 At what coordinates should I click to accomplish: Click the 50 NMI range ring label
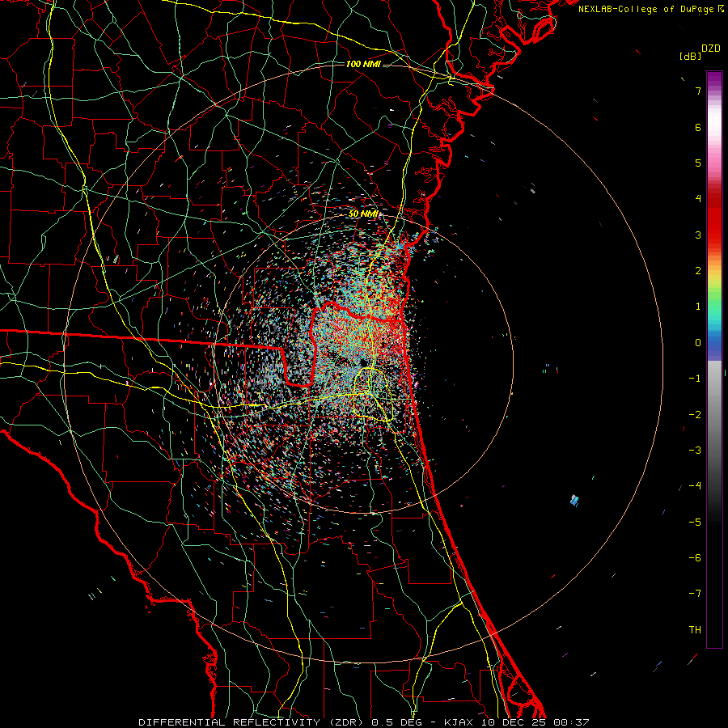(x=364, y=214)
